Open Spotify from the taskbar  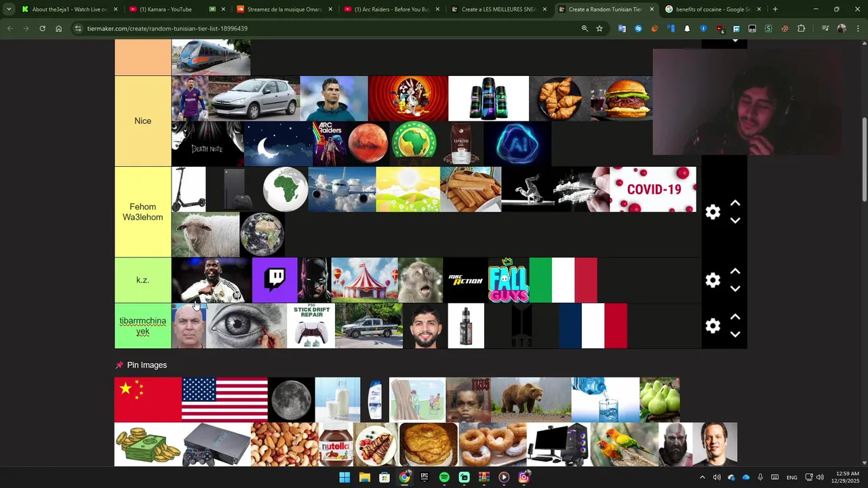[444, 477]
